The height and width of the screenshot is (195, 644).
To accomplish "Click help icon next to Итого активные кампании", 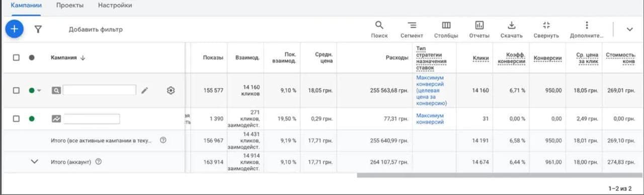I will [163, 141].
